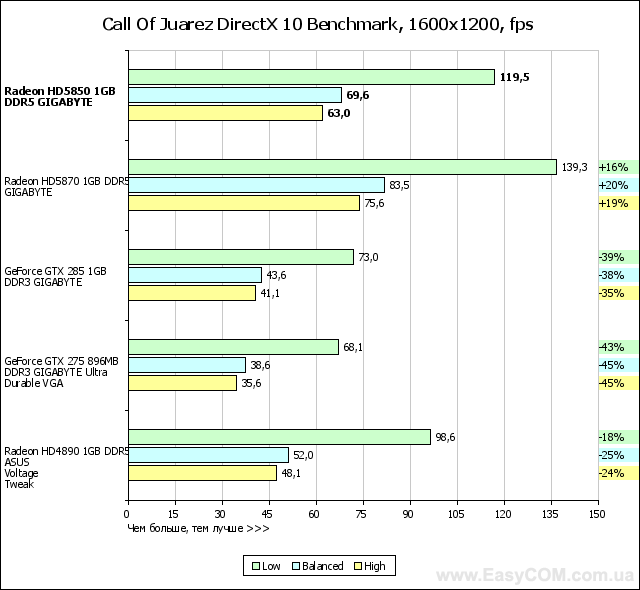This screenshot has height=590, width=640.
Task: Click the -25% percentage cell
Action: (x=618, y=455)
